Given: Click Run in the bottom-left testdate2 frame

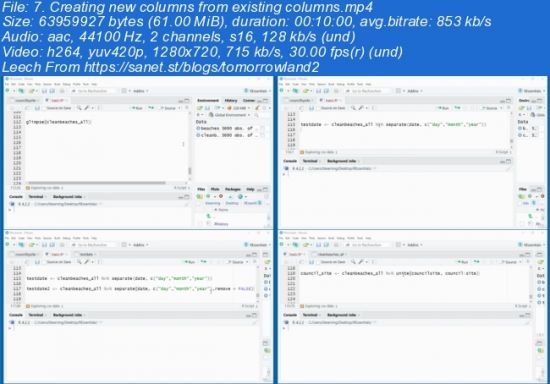Looking at the screenshot, I should (x=190, y=262).
